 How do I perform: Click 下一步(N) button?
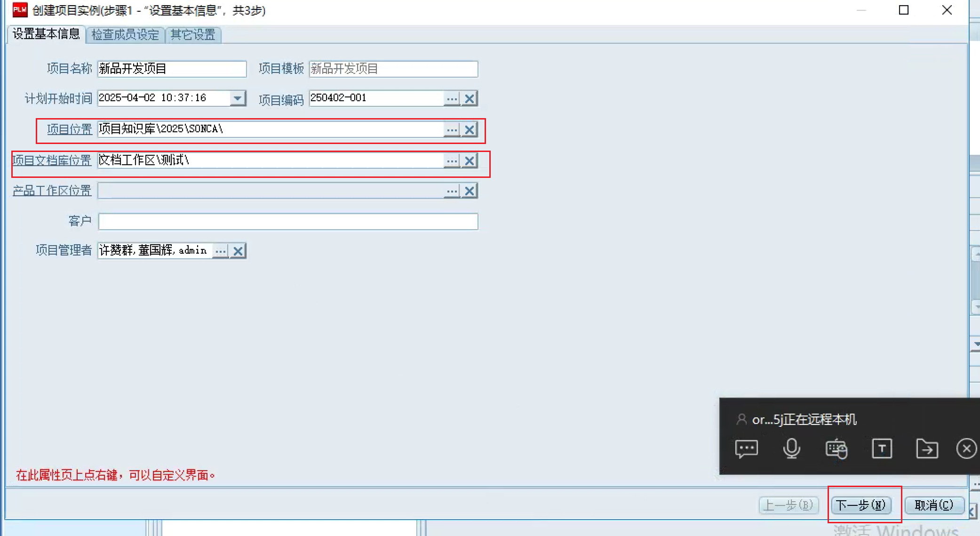pyautogui.click(x=861, y=505)
